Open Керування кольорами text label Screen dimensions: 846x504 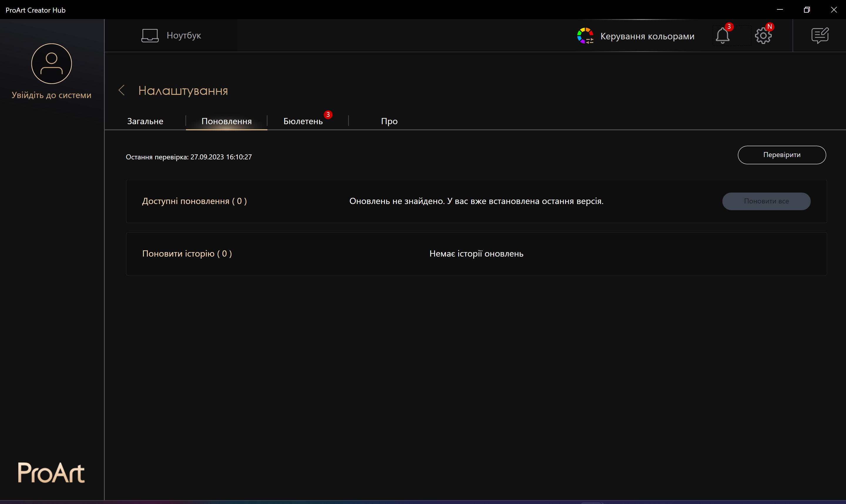pyautogui.click(x=647, y=36)
